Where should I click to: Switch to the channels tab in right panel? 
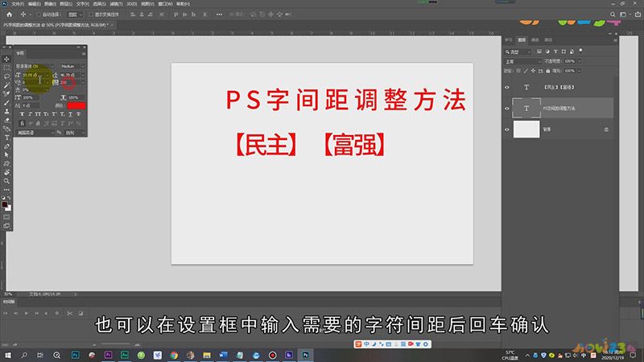pyautogui.click(x=535, y=39)
